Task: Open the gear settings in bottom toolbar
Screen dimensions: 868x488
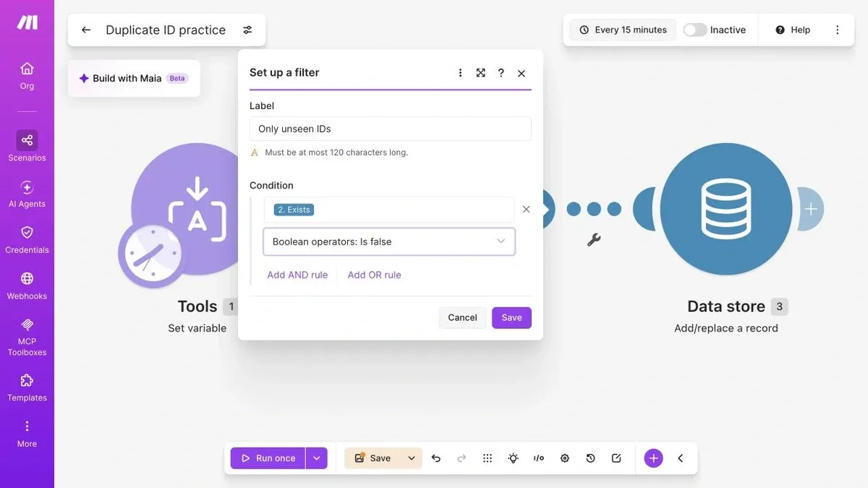Action: click(565, 458)
